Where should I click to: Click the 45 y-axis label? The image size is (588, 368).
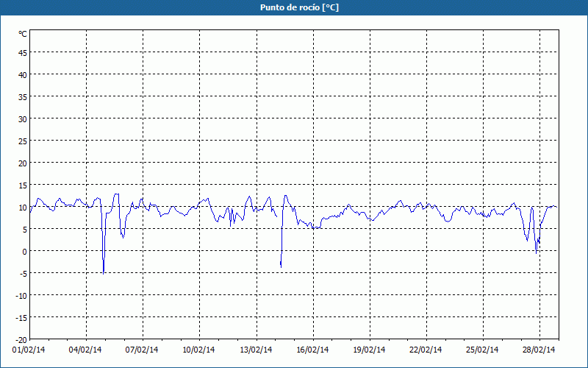pyautogui.click(x=23, y=53)
